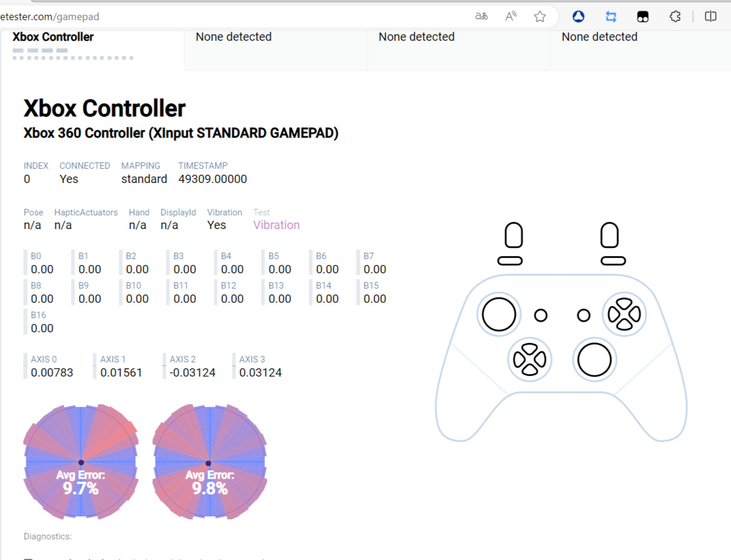Click the B0 button value
Viewport: 731px width, 560px height.
tap(42, 269)
